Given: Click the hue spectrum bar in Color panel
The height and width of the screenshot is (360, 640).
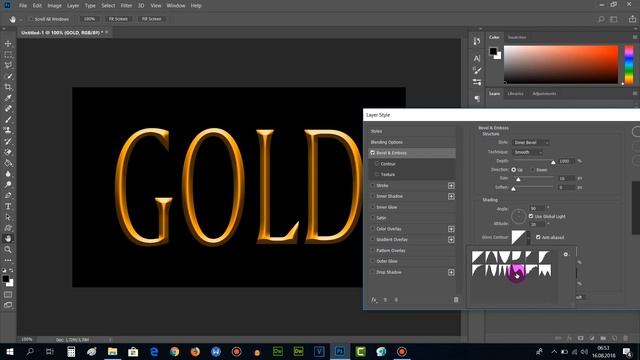Looking at the screenshot, I should click(x=629, y=65).
